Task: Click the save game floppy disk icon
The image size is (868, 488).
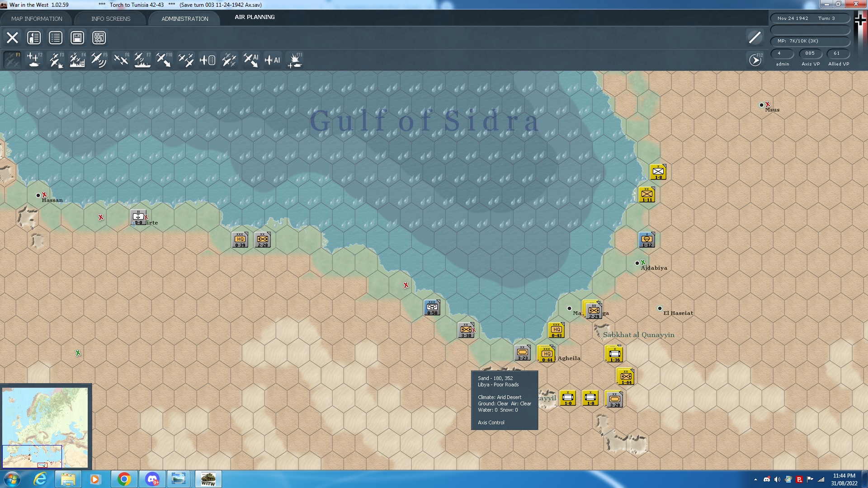Action: 77,38
